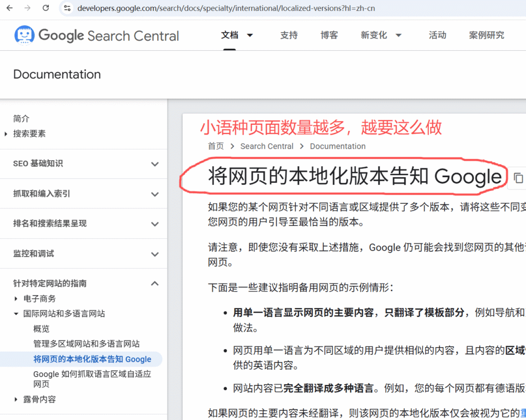Open the 新变化 tab
Image resolution: width=526 pixels, height=420 pixels.
coord(374,35)
